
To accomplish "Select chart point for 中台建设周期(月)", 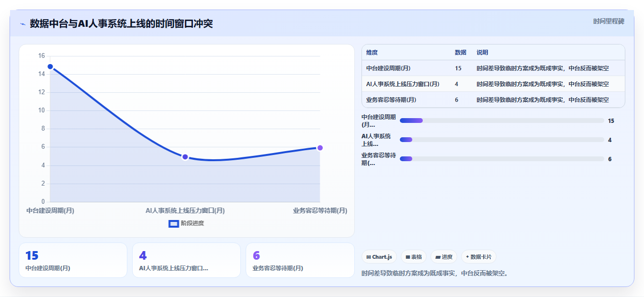I will pyautogui.click(x=50, y=67).
